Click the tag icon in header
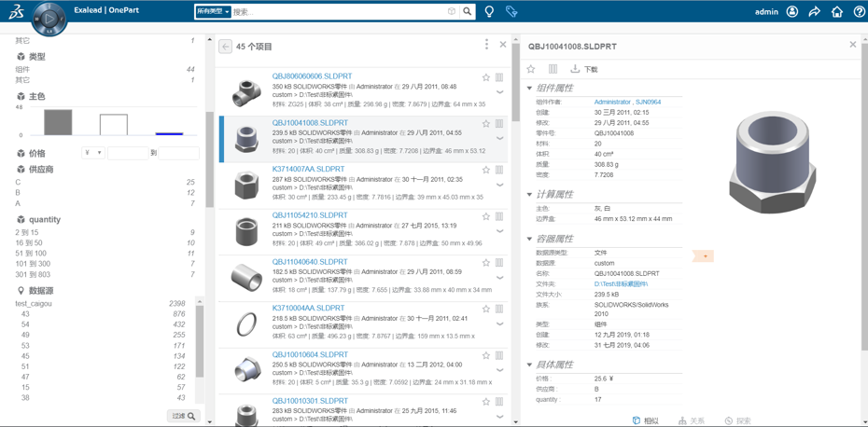868x427 pixels. [511, 12]
